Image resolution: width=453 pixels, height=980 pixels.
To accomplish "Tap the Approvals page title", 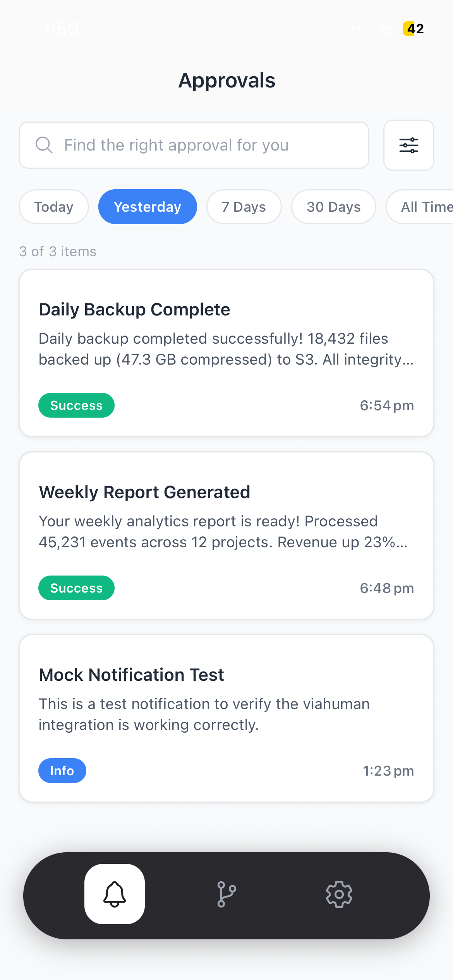I will pyautogui.click(x=226, y=80).
